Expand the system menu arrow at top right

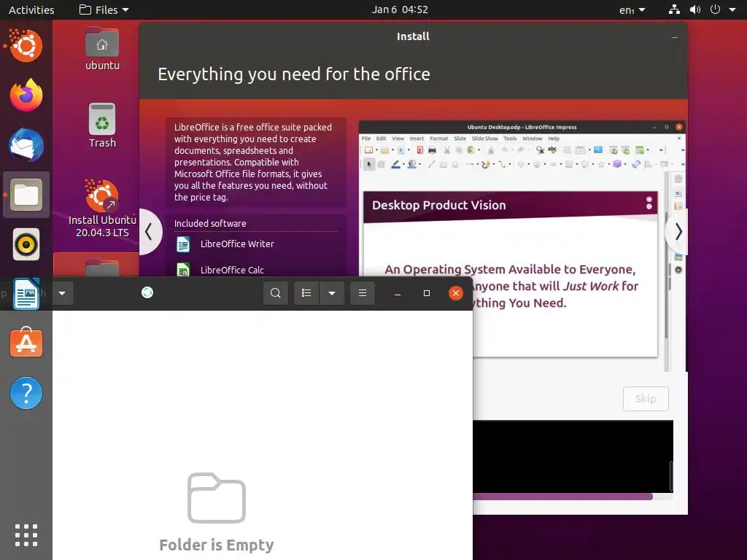click(732, 9)
